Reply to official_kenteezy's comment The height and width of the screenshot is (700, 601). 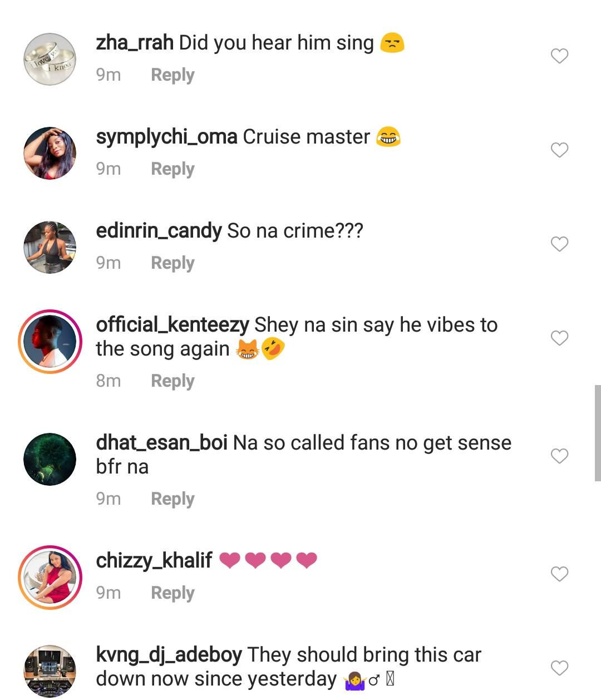(173, 381)
